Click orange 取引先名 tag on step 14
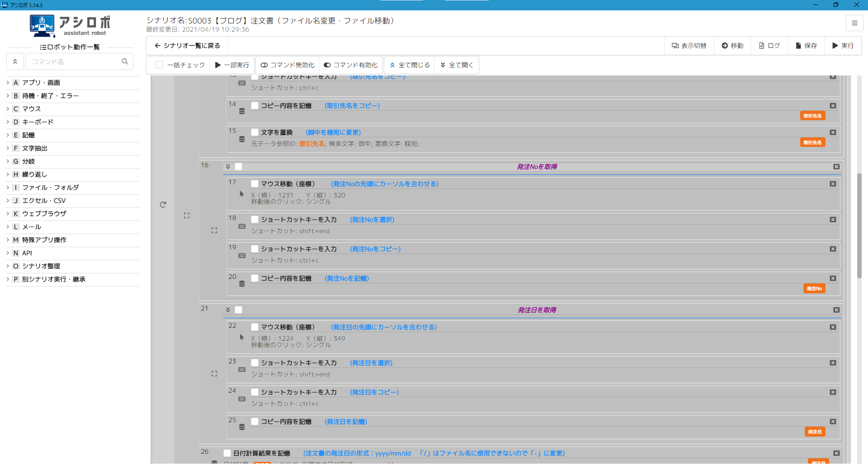The image size is (868, 470). (x=812, y=116)
